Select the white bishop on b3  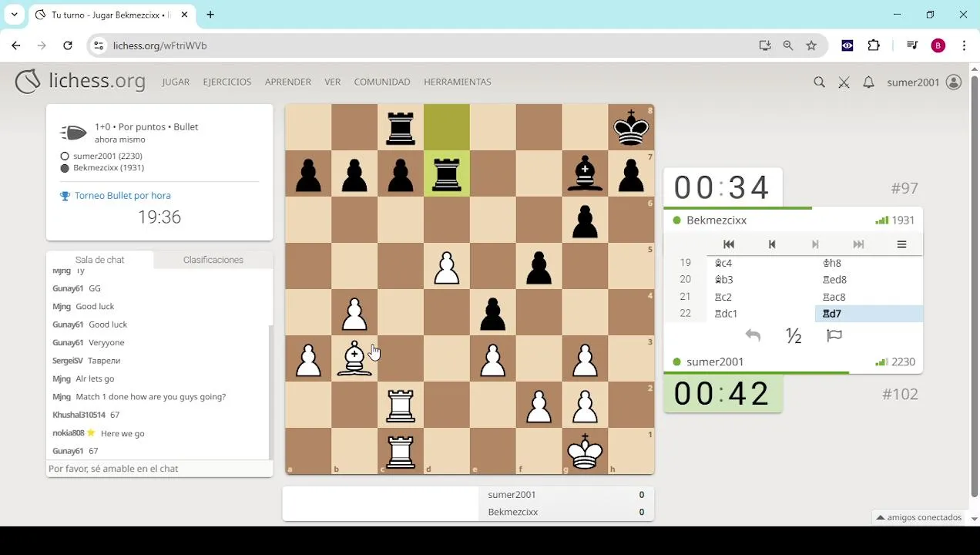click(x=354, y=358)
